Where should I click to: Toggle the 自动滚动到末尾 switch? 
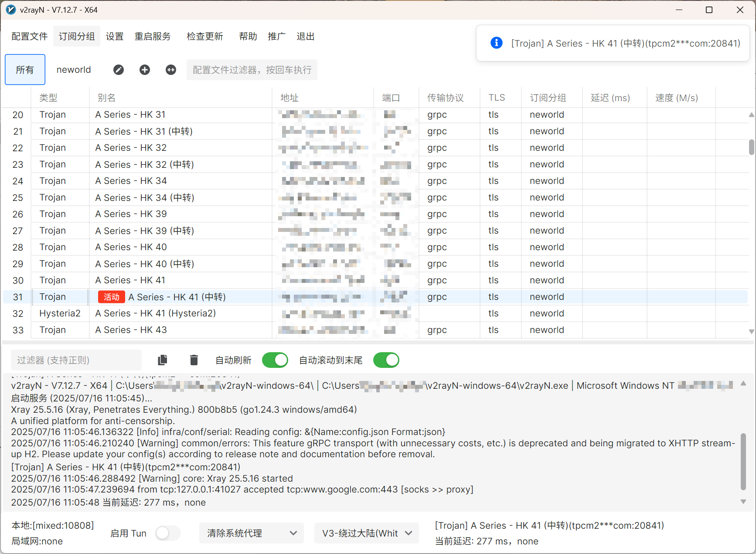386,360
